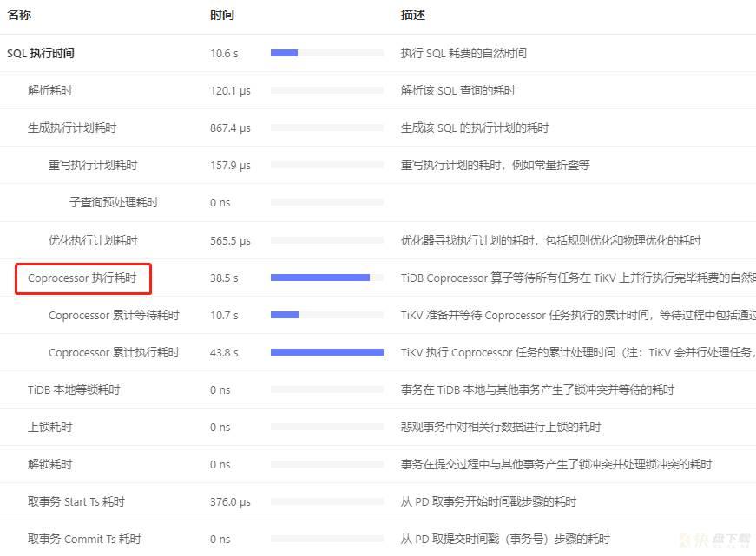This screenshot has width=756, height=556.
Task: Click the 10.6 s time value
Action: (224, 54)
